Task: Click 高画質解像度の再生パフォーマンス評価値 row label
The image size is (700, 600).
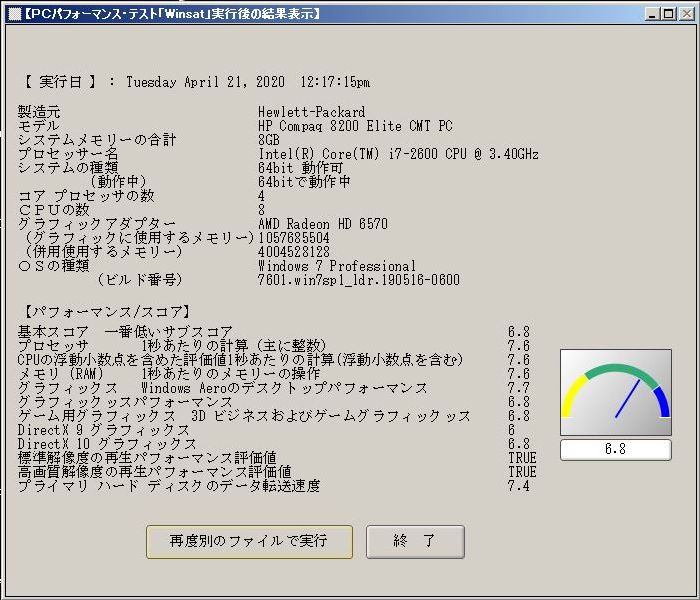Action: 154,471
